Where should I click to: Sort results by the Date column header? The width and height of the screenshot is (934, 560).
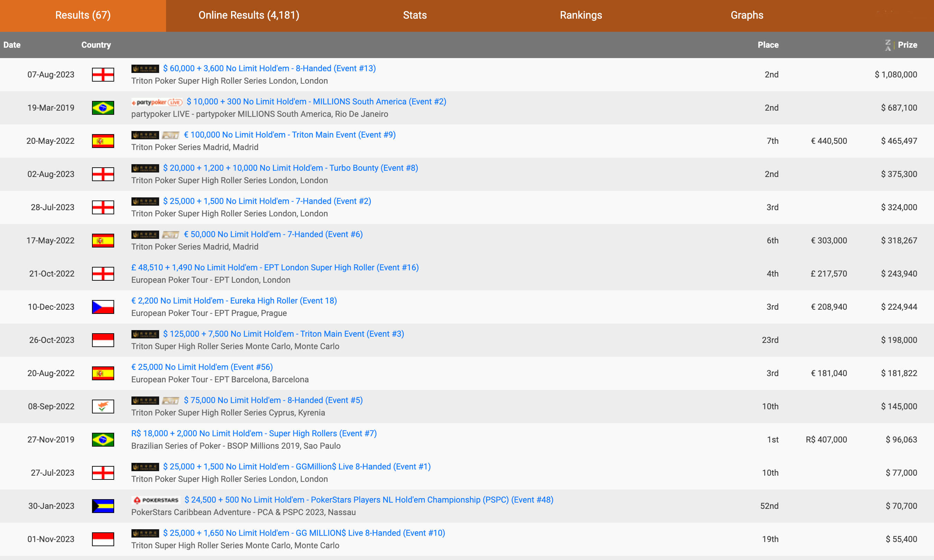click(x=12, y=45)
